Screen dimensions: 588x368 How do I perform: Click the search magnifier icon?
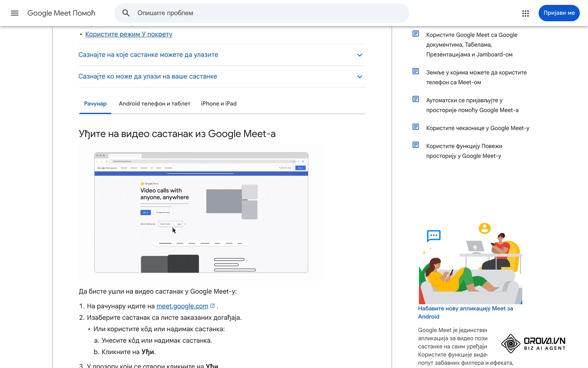click(126, 13)
